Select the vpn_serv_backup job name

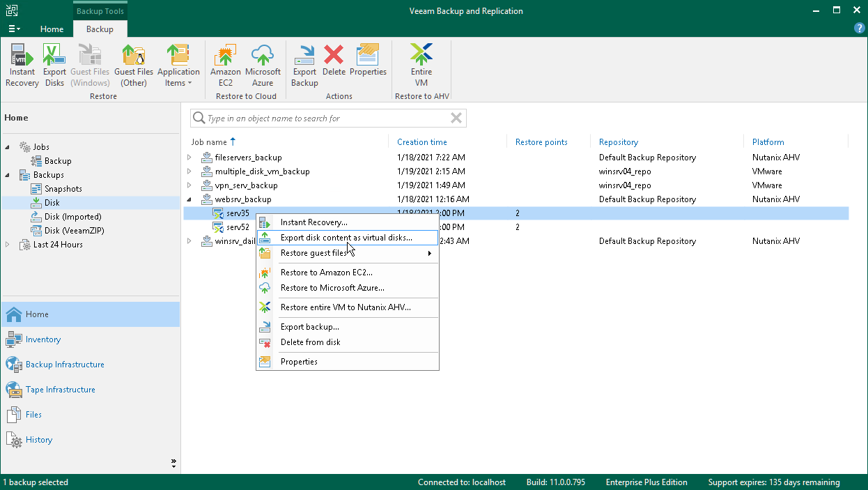246,185
